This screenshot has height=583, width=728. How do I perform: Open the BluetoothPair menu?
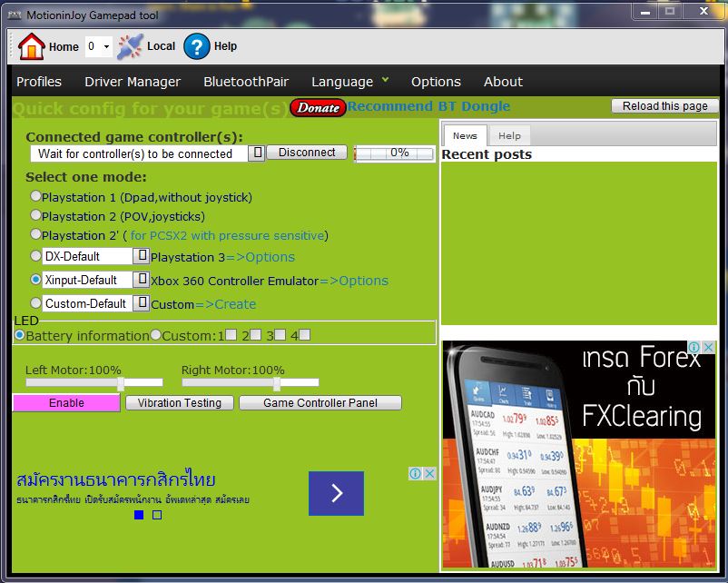[246, 82]
